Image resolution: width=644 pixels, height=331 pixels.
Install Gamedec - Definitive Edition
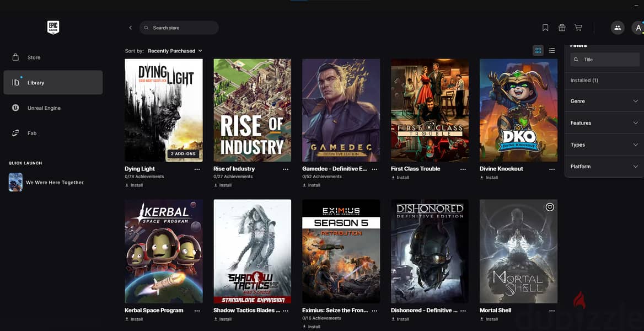coord(312,185)
